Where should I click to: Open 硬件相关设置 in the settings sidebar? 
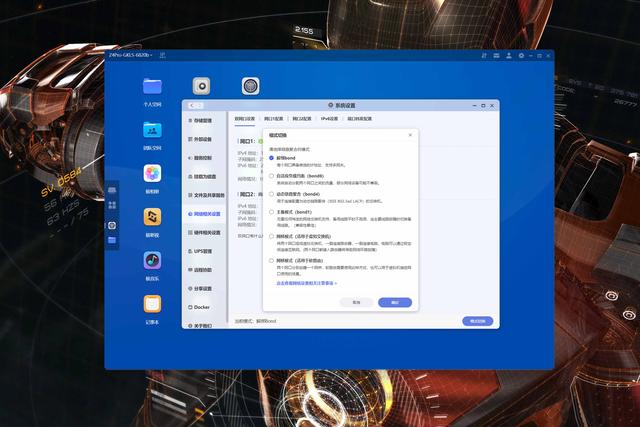204,233
